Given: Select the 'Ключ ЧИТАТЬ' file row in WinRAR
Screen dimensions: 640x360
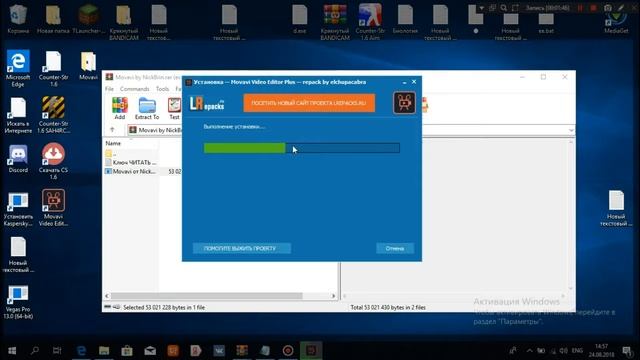Looking at the screenshot, I should click(x=131, y=162).
